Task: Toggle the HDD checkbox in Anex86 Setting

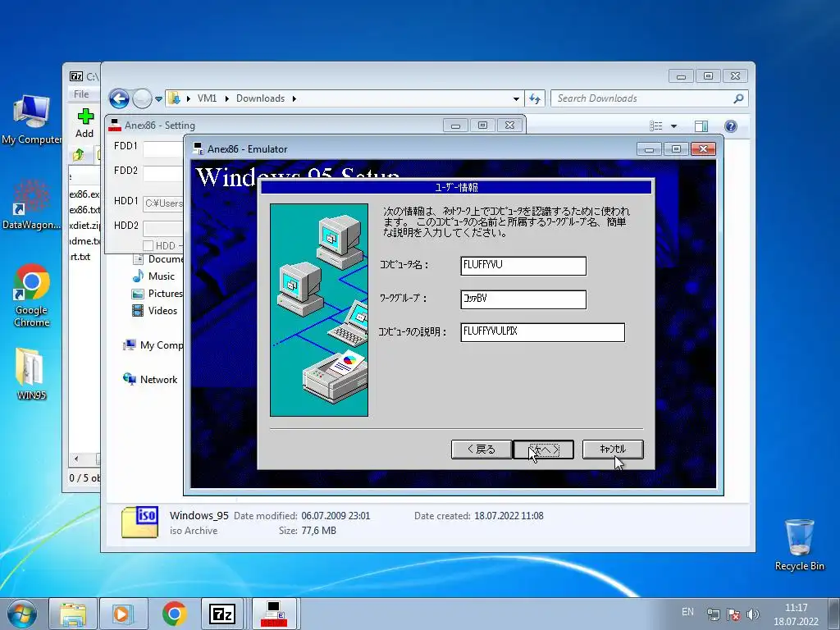Action: coord(148,245)
